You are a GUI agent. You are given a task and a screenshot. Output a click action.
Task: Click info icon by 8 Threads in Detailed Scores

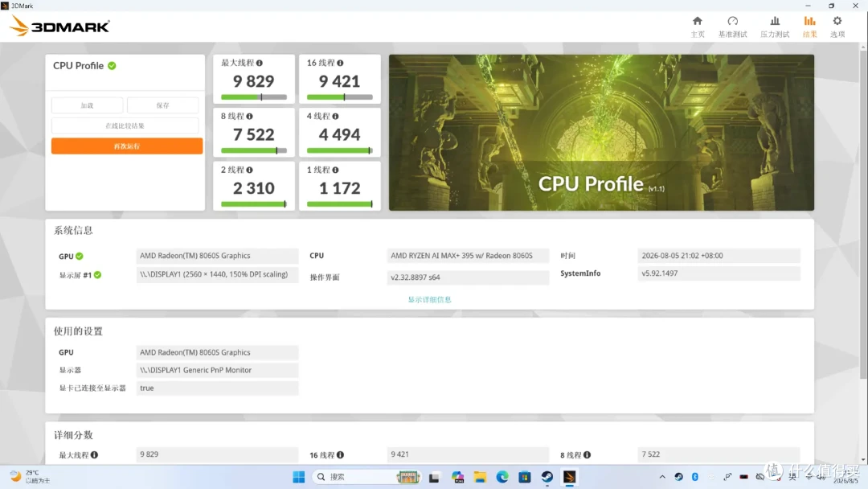[587, 454]
